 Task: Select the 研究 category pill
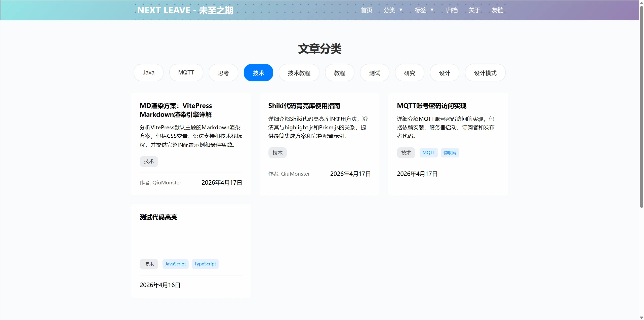(x=410, y=72)
